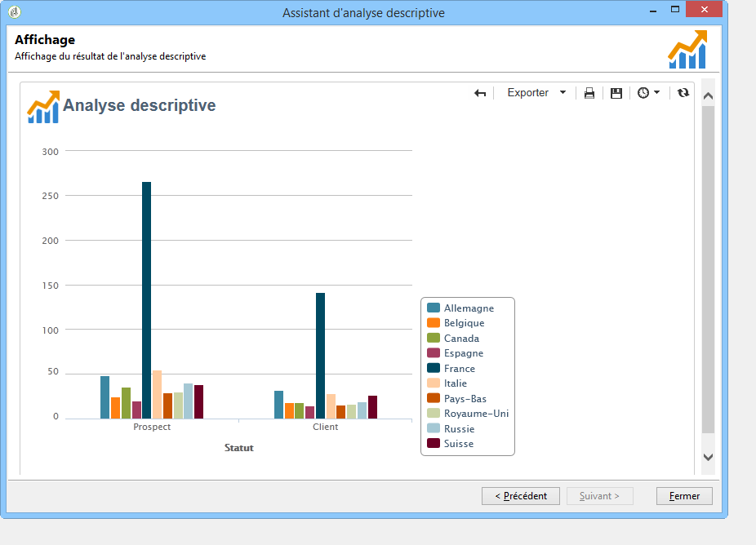Click the France legend color swatch
This screenshot has height=545, width=756.
pos(434,368)
